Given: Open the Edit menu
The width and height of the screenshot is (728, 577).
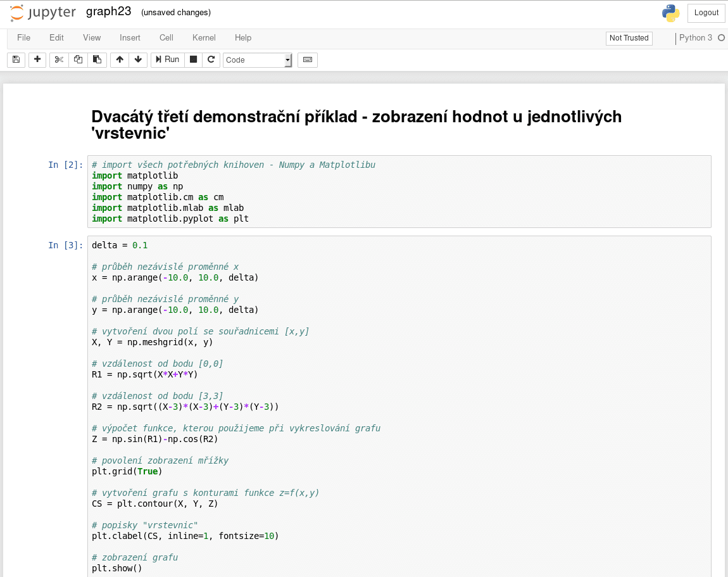Looking at the screenshot, I should (x=56, y=37).
